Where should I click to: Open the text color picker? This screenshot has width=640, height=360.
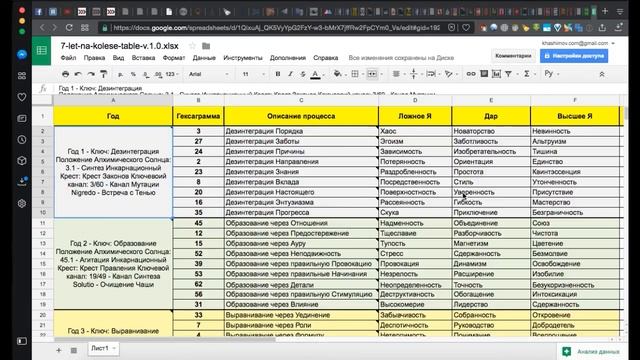click(x=316, y=74)
